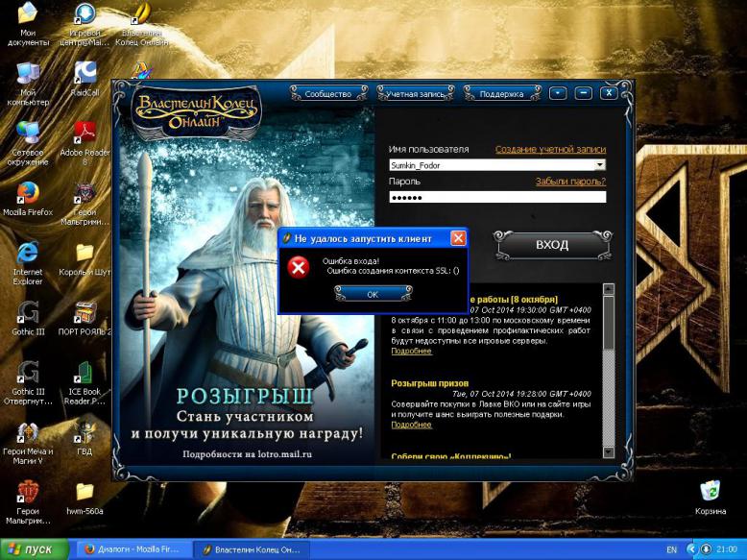Open the Корзина recycle bin

(x=711, y=498)
